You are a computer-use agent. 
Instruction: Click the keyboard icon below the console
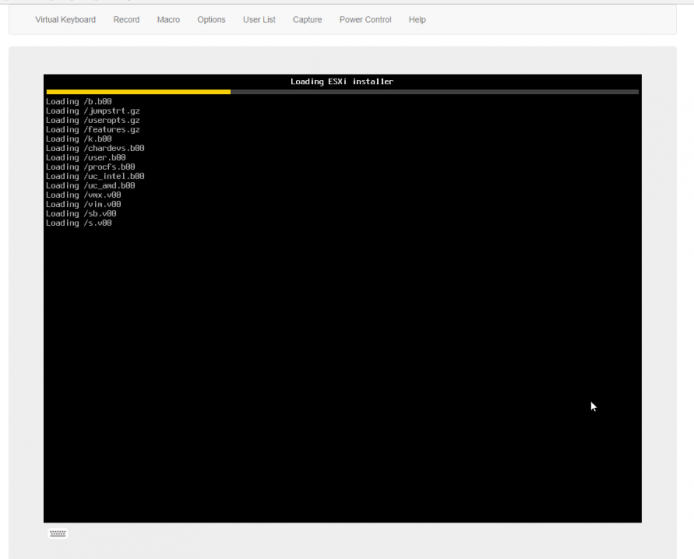(58, 533)
